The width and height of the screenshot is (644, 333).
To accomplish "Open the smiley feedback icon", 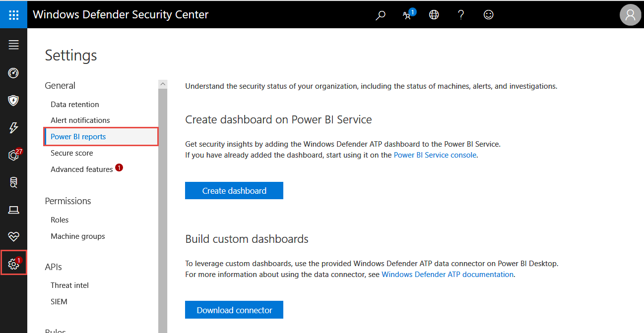I will click(488, 15).
